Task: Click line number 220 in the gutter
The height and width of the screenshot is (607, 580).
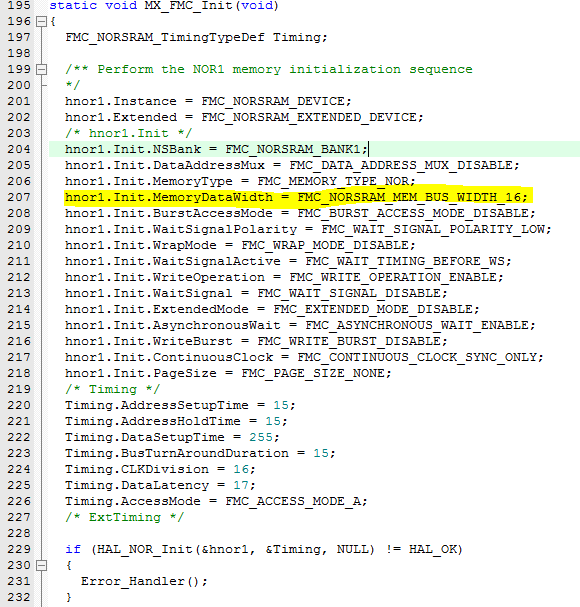Action: coord(19,405)
